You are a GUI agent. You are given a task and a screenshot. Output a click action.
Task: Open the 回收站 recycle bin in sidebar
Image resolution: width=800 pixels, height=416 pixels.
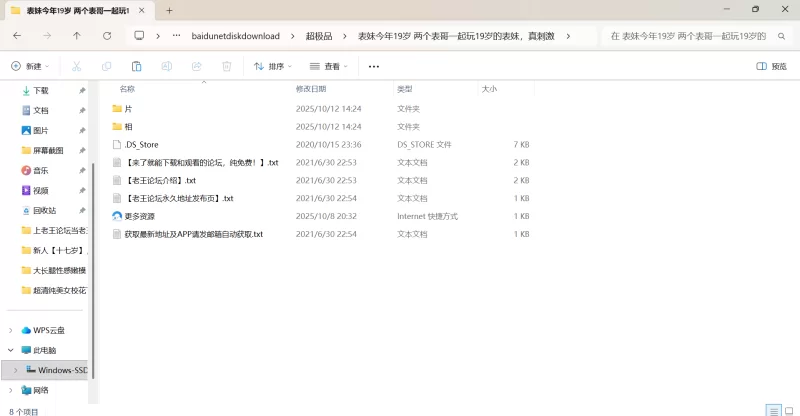pyautogui.click(x=45, y=210)
